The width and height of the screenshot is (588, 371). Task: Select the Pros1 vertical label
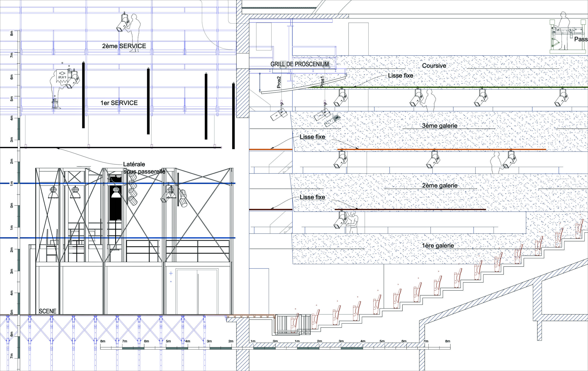tap(322, 82)
